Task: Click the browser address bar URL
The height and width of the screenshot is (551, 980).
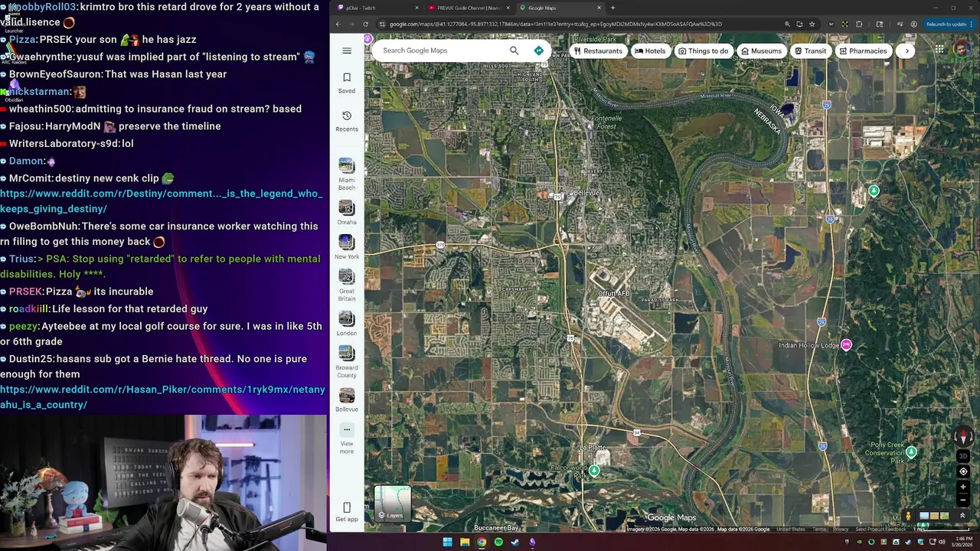Action: point(555,24)
